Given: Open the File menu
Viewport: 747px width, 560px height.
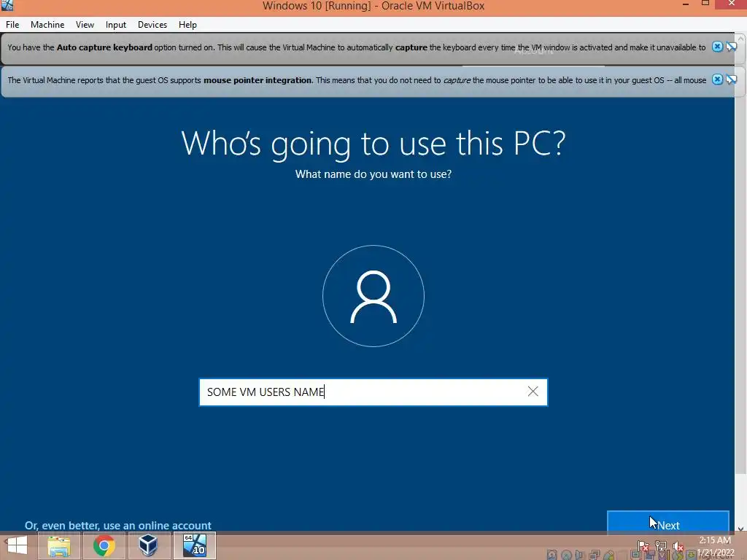Looking at the screenshot, I should (x=12, y=25).
